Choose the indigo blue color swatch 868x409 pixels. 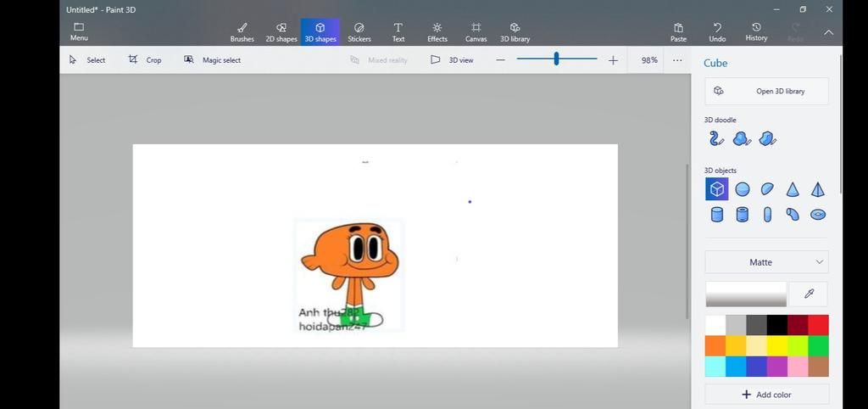(756, 367)
